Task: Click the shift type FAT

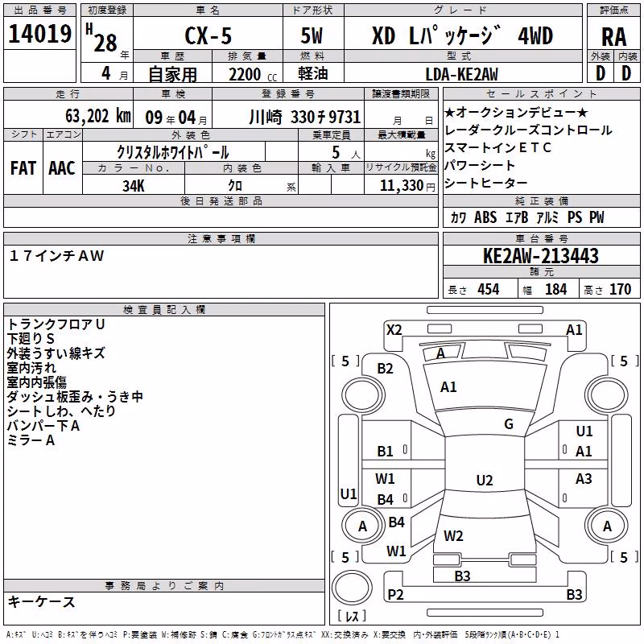Action: point(23,168)
